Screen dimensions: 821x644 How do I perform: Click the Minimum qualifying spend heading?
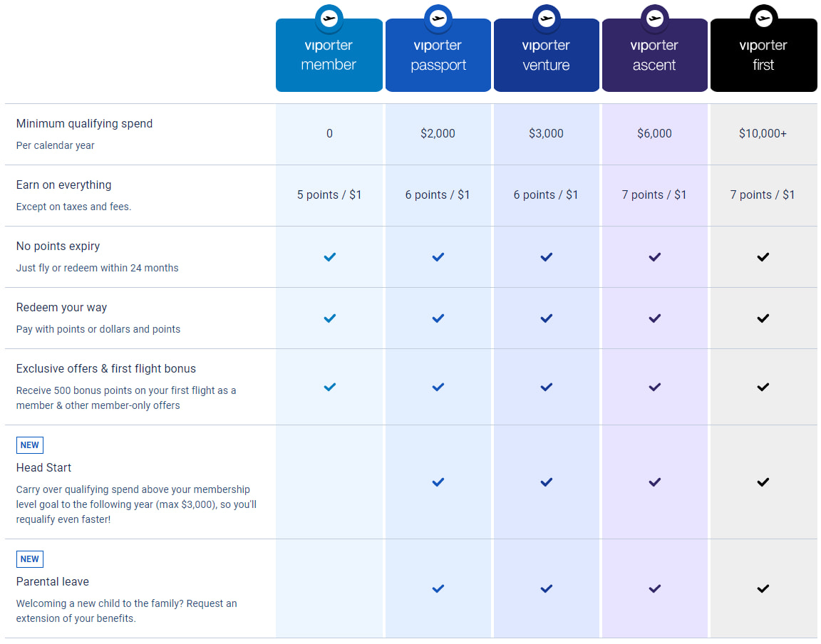click(84, 124)
